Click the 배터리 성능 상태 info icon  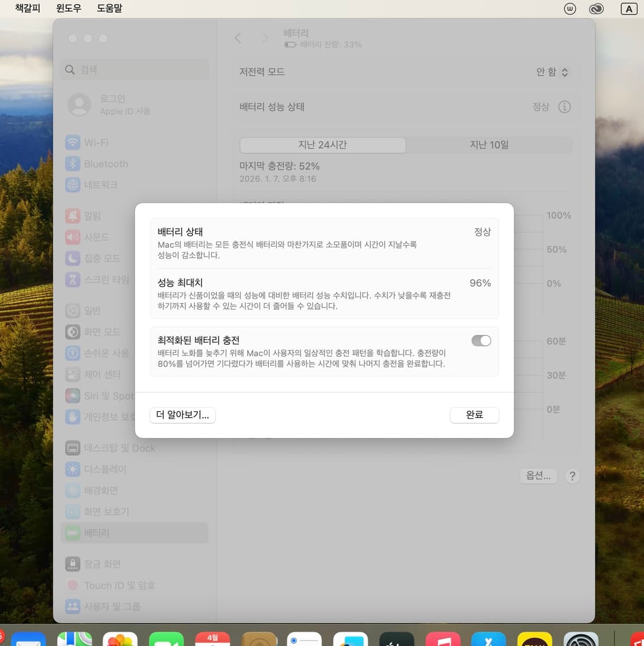[x=564, y=107]
